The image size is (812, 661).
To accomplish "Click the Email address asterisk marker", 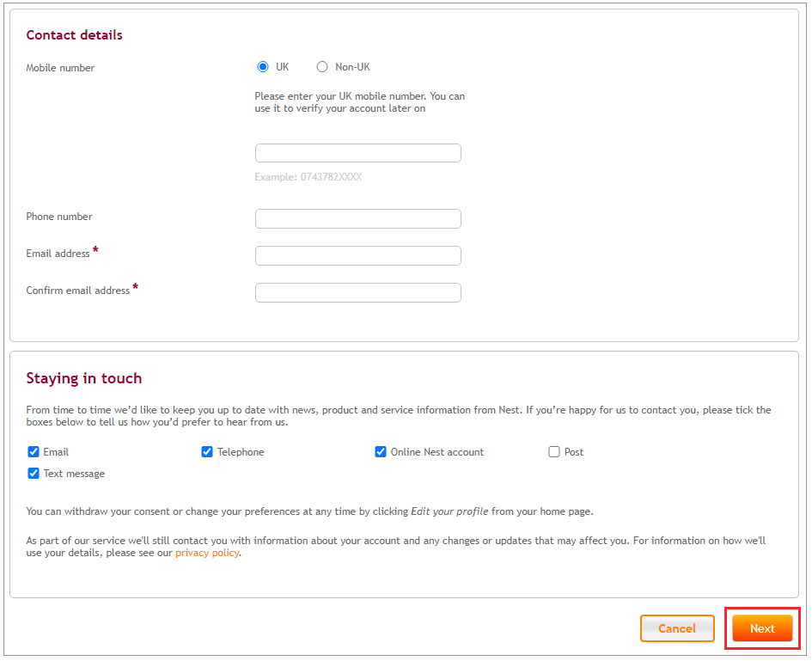I will pos(95,249).
